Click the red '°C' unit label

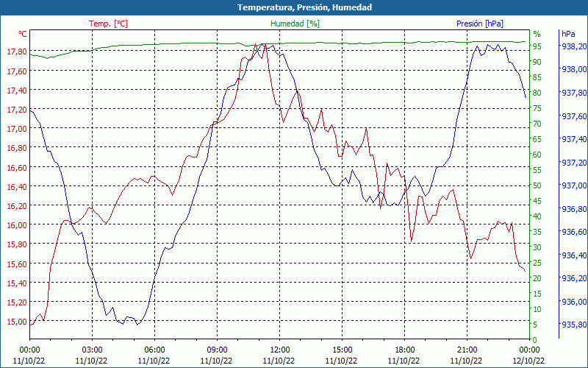click(x=23, y=34)
